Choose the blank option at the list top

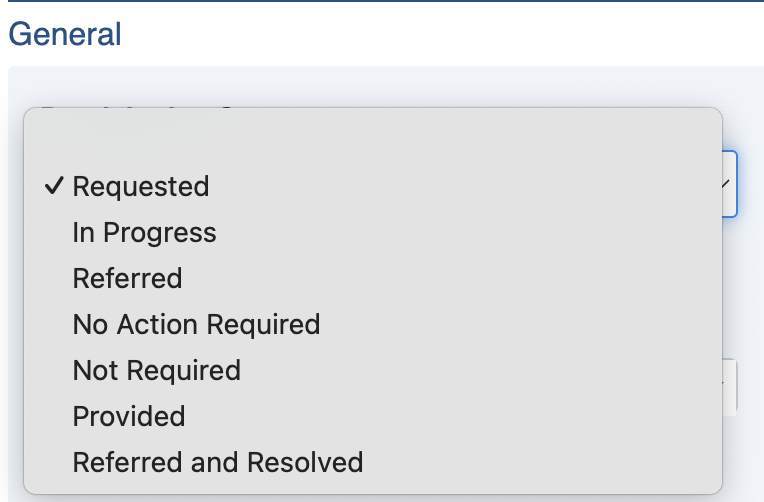click(x=372, y=142)
